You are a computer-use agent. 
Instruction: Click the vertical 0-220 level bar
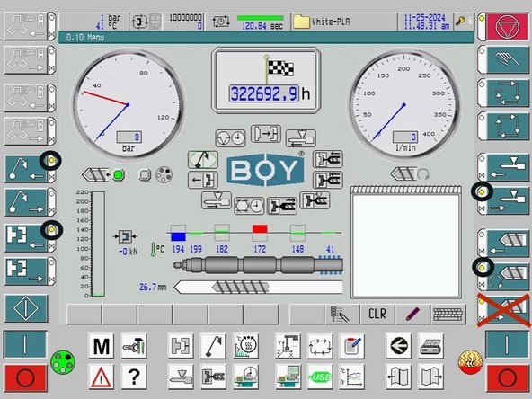[x=98, y=244]
